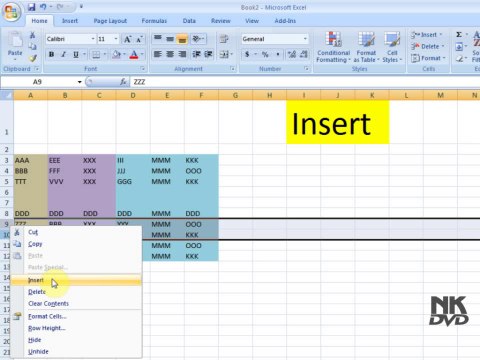Open text orientation options
480x360 pixels.
[x=198, y=39]
